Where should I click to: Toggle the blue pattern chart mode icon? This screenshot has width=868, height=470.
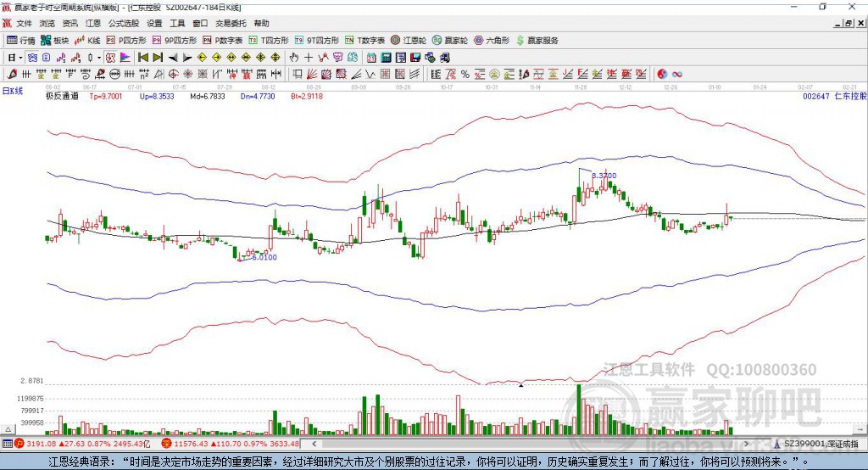tap(33, 58)
